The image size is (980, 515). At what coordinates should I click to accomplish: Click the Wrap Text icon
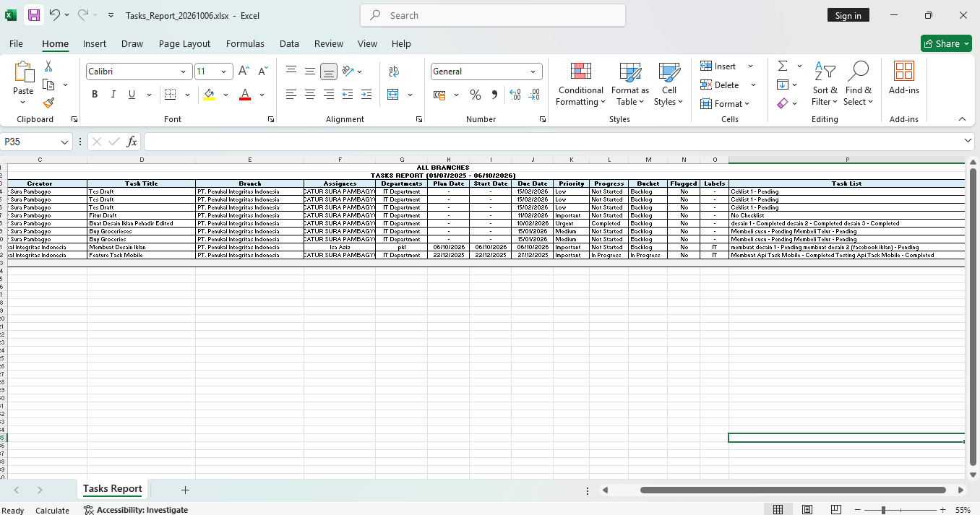[394, 72]
